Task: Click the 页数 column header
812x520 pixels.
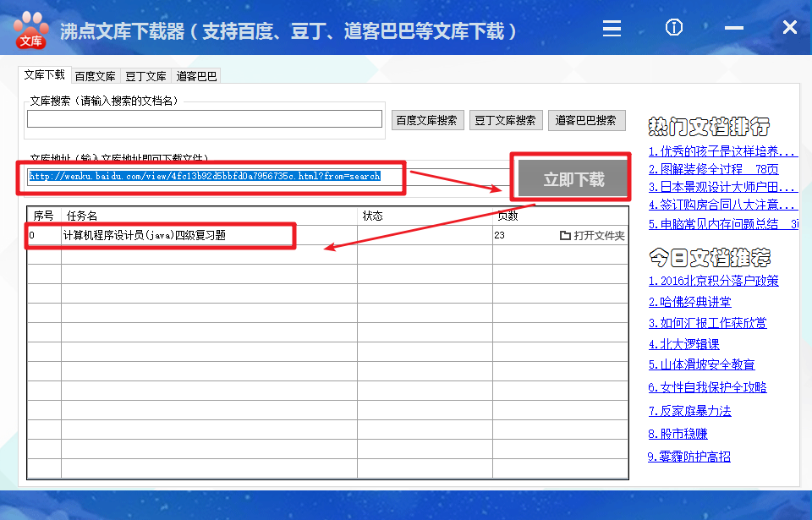Action: point(560,216)
